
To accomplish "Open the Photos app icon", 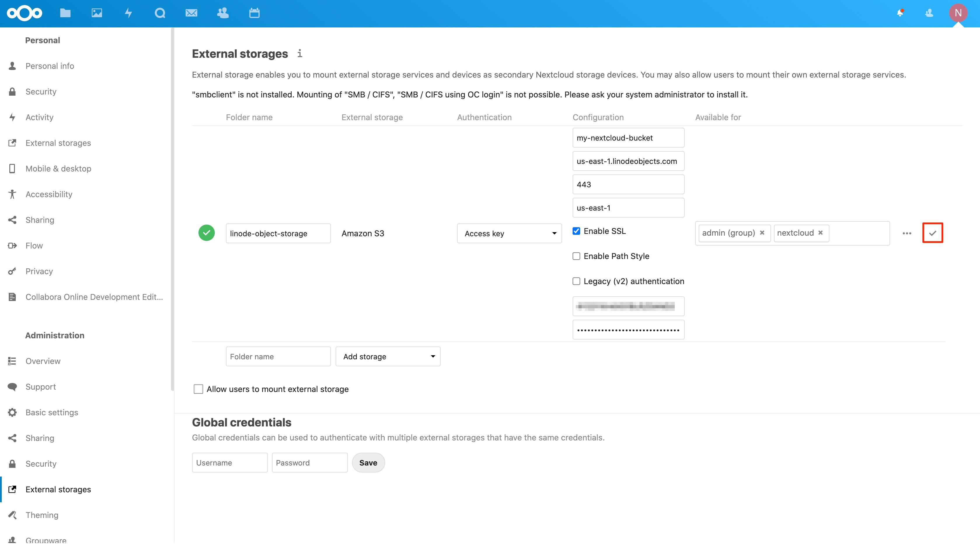I will click(x=97, y=13).
